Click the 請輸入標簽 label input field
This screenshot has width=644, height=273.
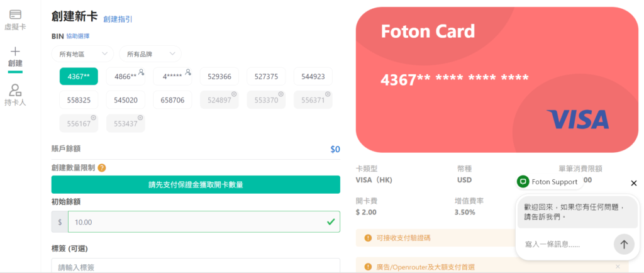(196, 267)
